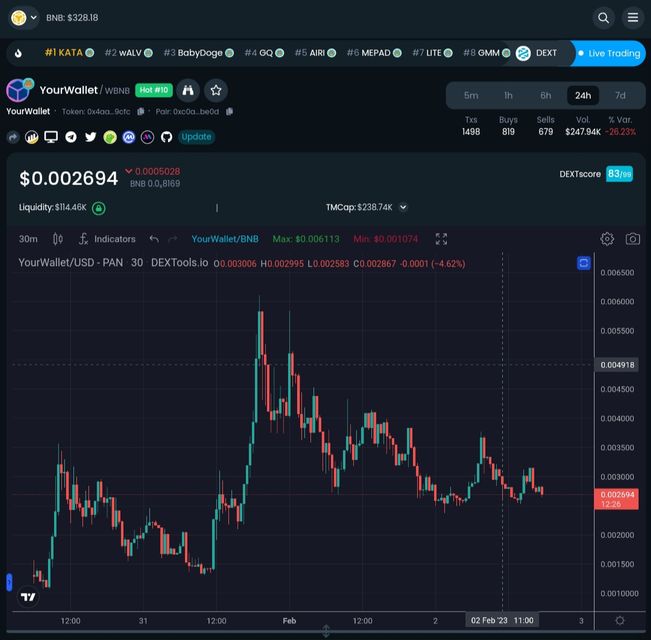Click the TradingView logo
This screenshot has width=651, height=640.
(28, 597)
